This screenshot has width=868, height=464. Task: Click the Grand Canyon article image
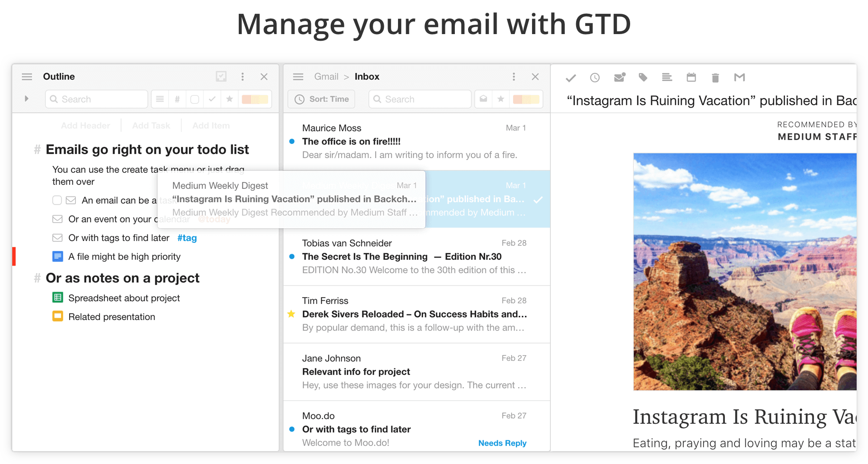[x=745, y=271]
